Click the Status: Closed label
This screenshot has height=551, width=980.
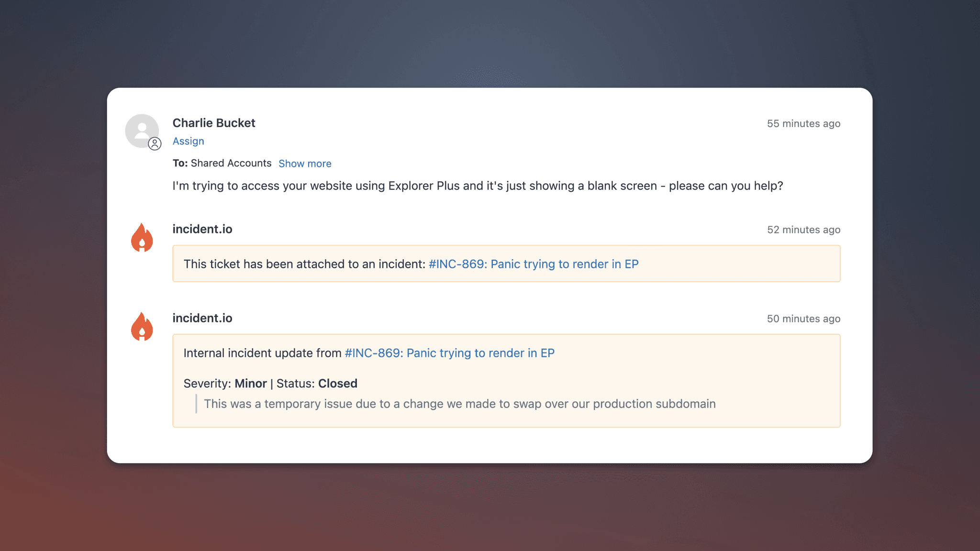317,384
